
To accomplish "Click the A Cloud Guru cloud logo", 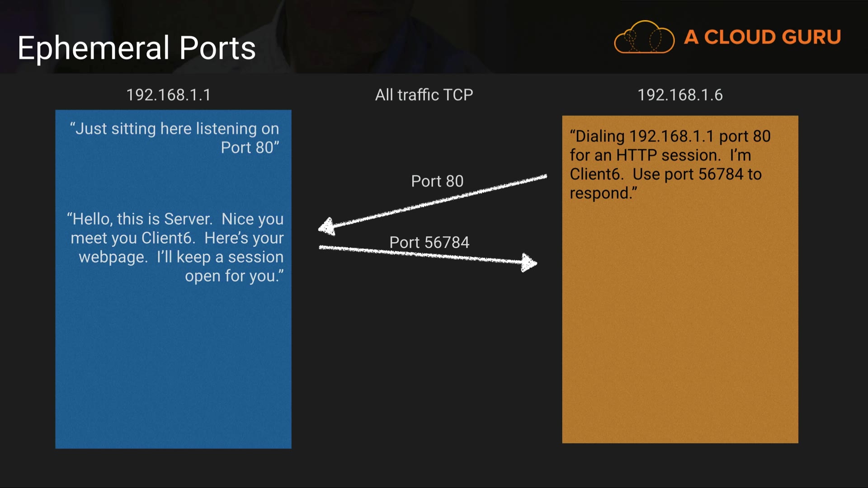I will click(644, 37).
